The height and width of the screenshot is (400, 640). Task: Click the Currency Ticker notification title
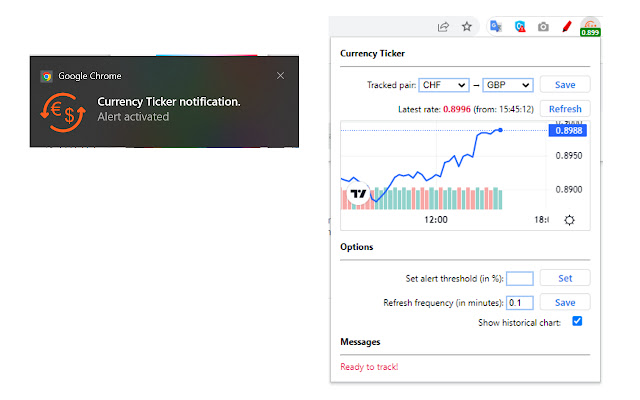pyautogui.click(x=169, y=102)
